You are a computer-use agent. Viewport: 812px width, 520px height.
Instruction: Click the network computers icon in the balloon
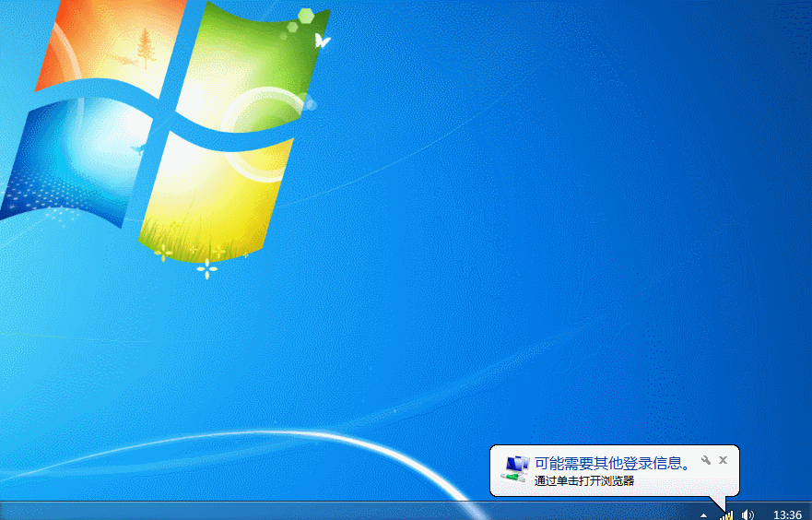click(515, 468)
